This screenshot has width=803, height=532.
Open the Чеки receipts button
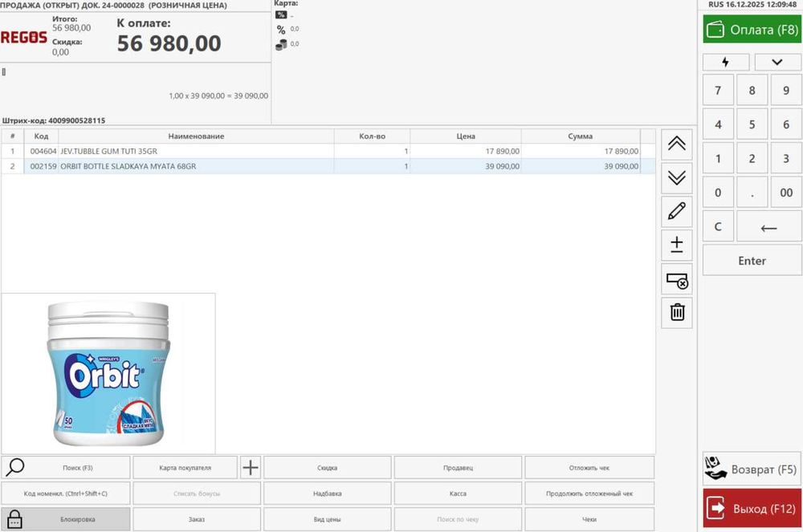click(x=589, y=519)
